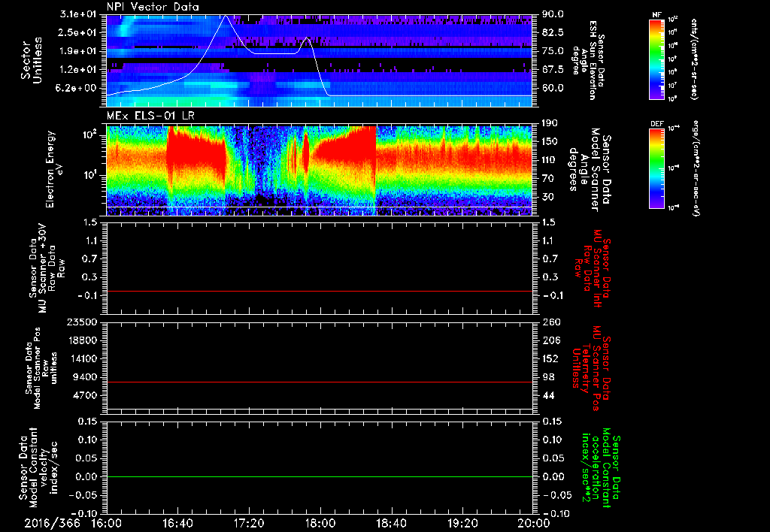Click the "150" scanner angle tick

tap(550, 142)
